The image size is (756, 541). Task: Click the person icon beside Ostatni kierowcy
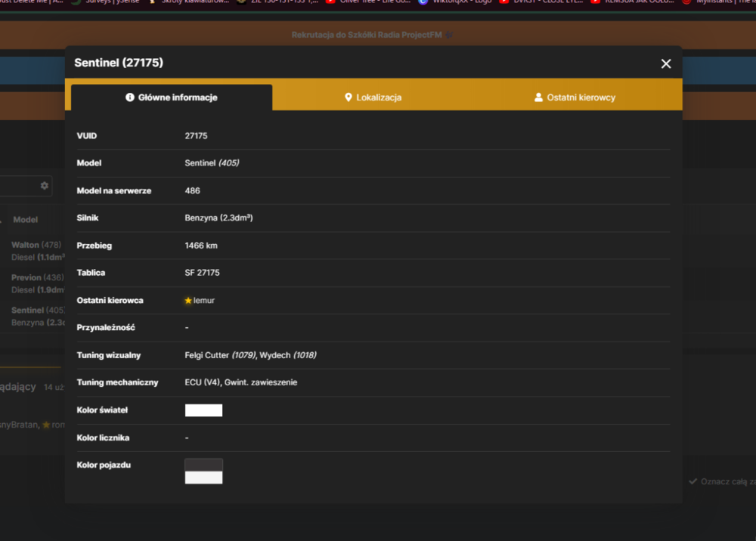538,97
